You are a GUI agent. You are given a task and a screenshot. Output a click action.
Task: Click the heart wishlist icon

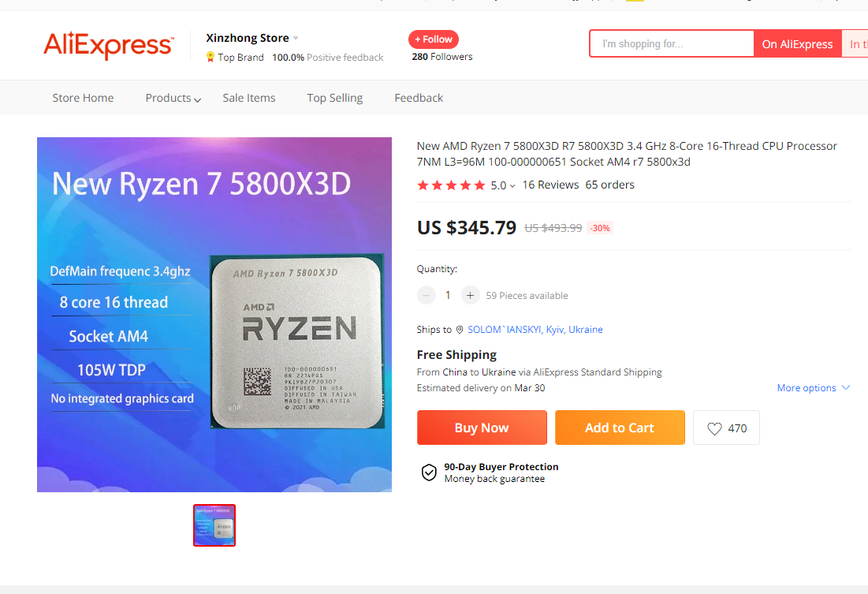pos(714,428)
